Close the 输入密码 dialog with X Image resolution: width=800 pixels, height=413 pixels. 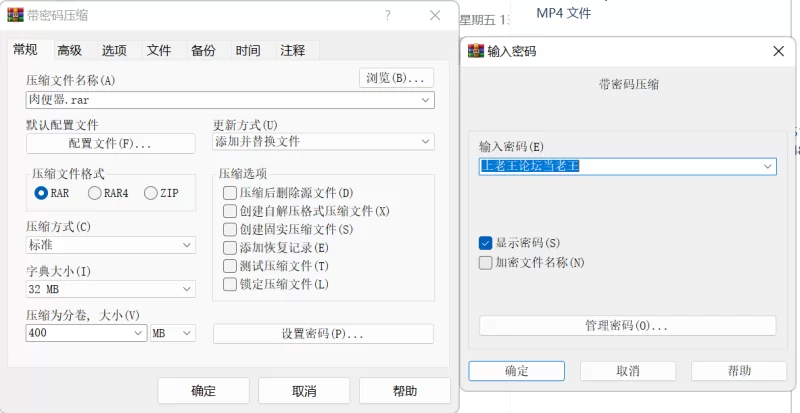tap(778, 51)
